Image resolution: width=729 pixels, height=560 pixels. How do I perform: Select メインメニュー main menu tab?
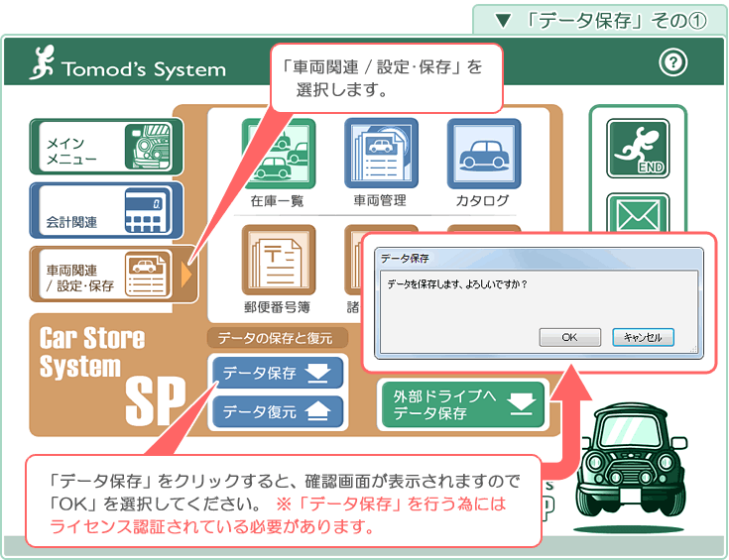click(106, 147)
